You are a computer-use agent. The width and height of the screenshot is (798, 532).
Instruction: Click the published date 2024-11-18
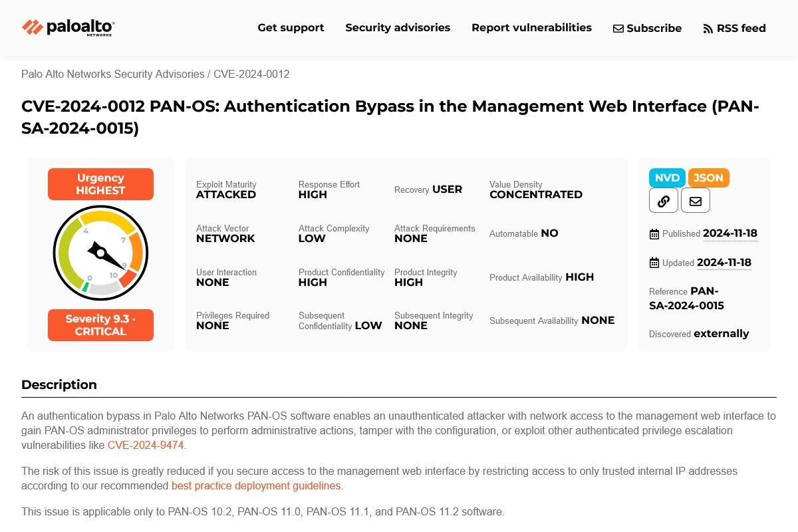tap(730, 233)
